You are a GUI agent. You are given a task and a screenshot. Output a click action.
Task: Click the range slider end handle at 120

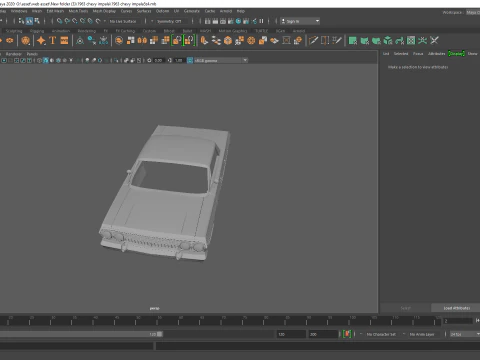[x=160, y=334]
